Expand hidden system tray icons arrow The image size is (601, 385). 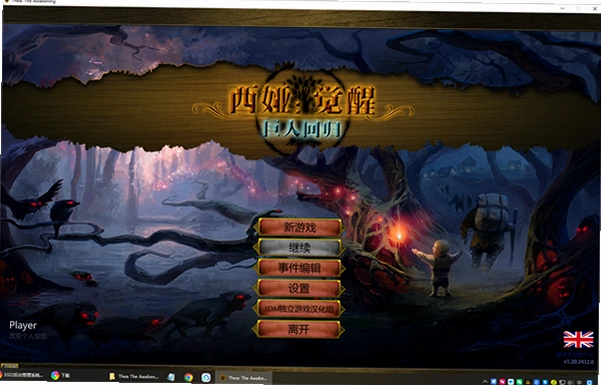coord(485,382)
